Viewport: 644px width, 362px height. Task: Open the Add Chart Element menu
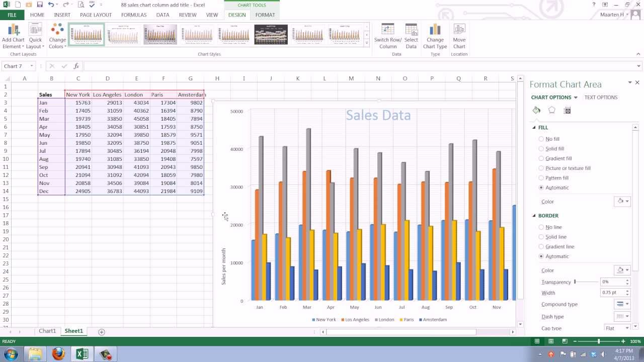coord(13,36)
